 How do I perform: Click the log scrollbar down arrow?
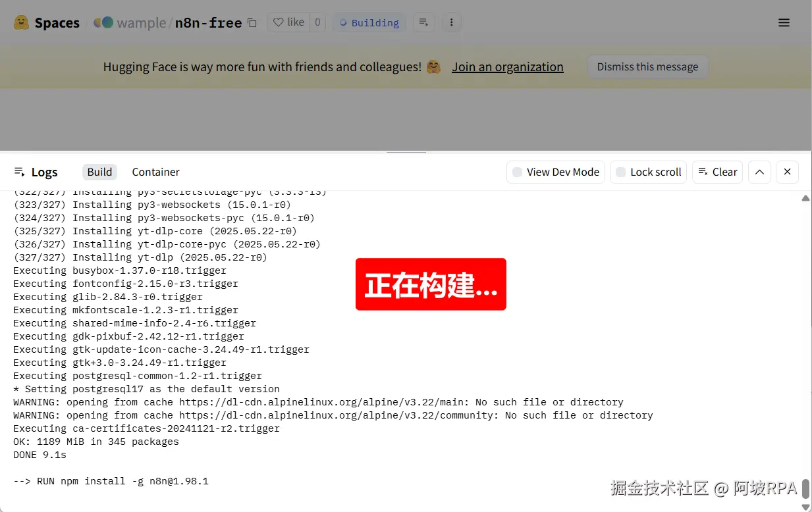tap(805, 507)
